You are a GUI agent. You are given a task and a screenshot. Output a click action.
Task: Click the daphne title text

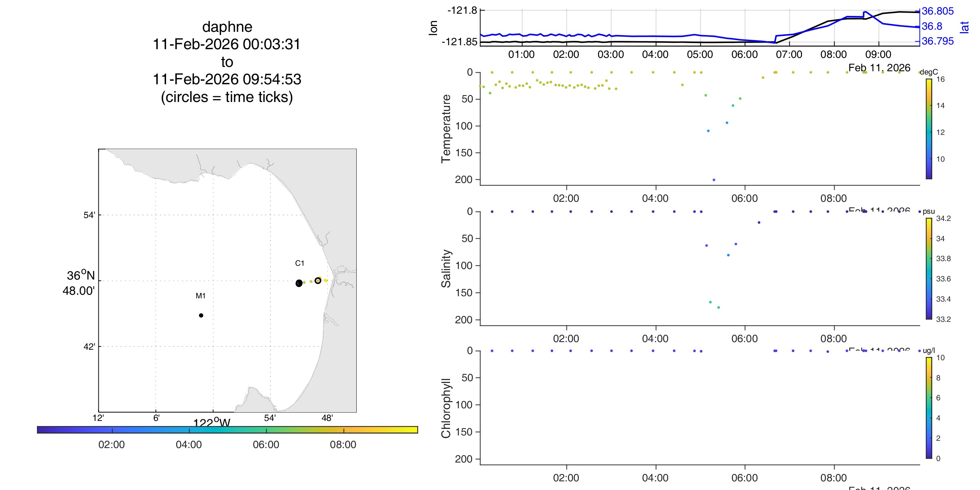click(x=227, y=27)
